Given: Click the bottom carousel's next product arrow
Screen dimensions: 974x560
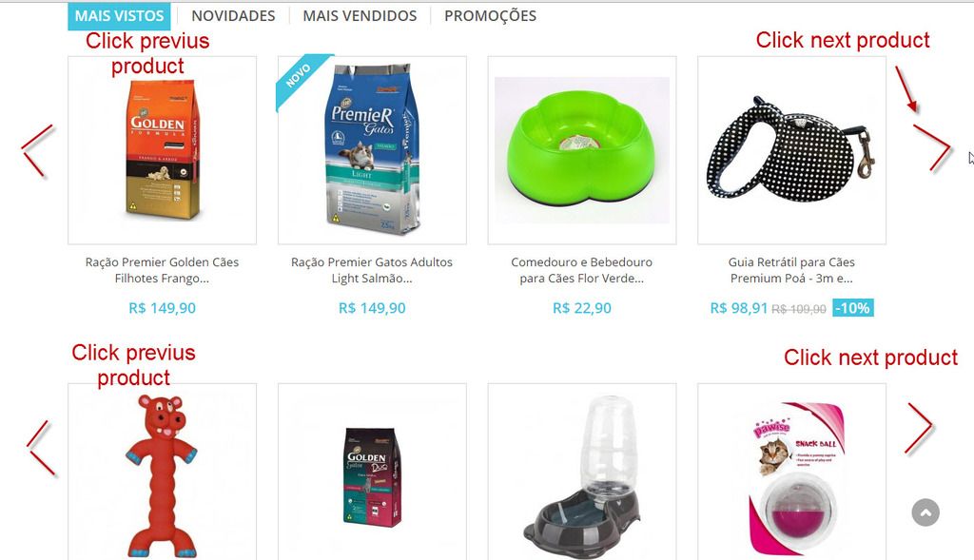Looking at the screenshot, I should 920,429.
